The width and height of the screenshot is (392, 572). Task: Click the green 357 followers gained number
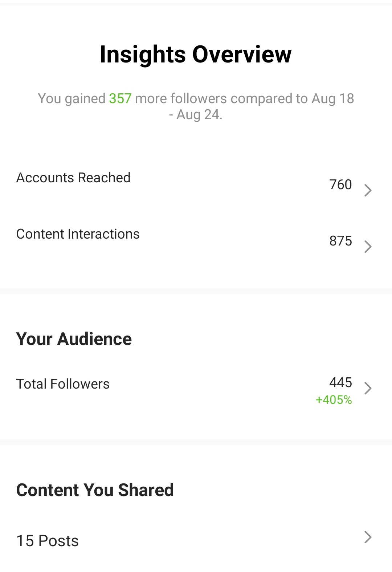120,98
